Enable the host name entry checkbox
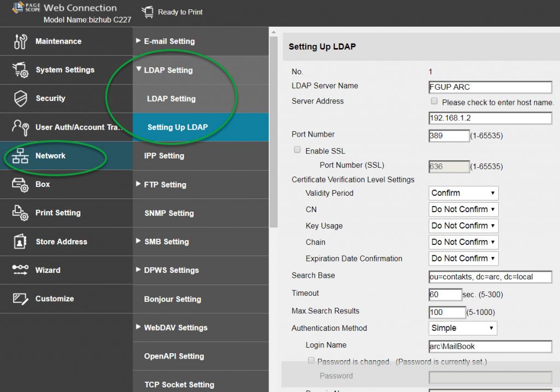Screen dimensions: 560x392 (434, 102)
